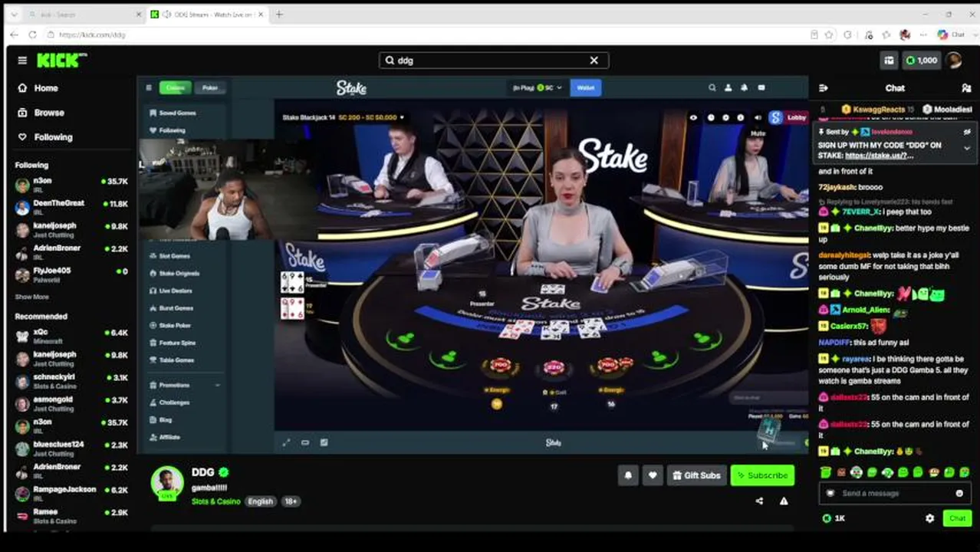Click the blue Wallet button
The width and height of the screenshot is (980, 552).
tap(586, 87)
